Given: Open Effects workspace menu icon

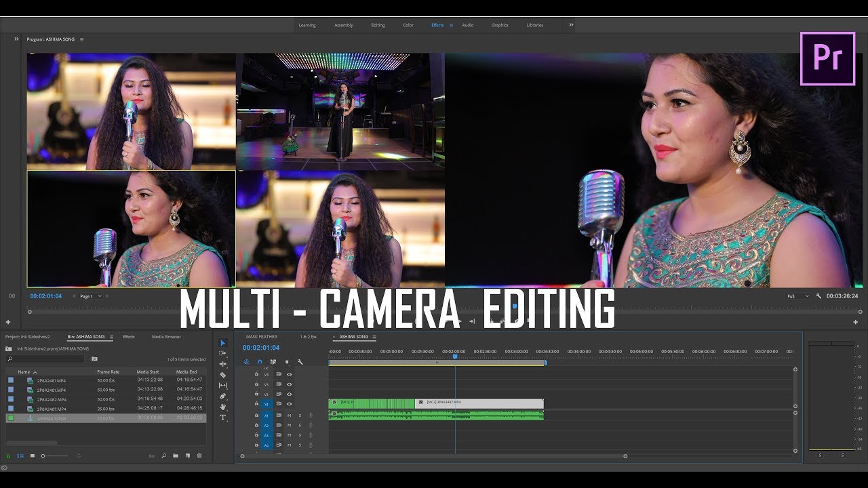Looking at the screenshot, I should 451,25.
